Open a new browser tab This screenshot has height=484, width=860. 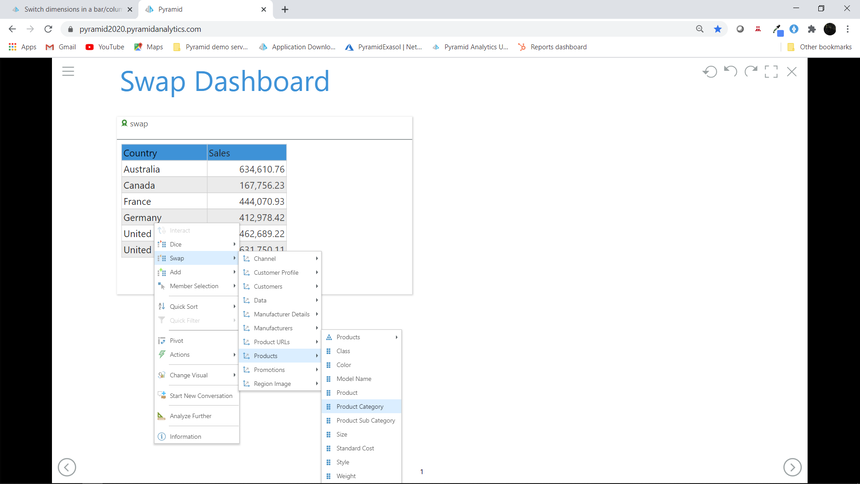coord(285,9)
